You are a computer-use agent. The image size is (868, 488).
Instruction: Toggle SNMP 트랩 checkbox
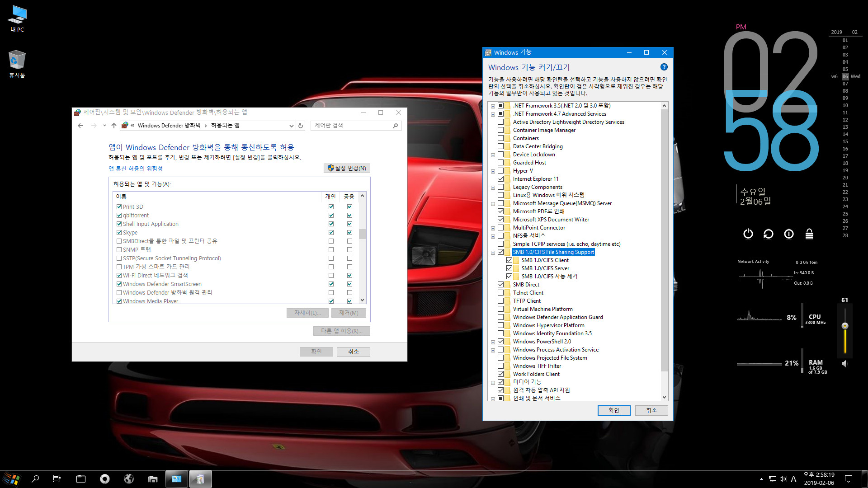[x=119, y=250]
